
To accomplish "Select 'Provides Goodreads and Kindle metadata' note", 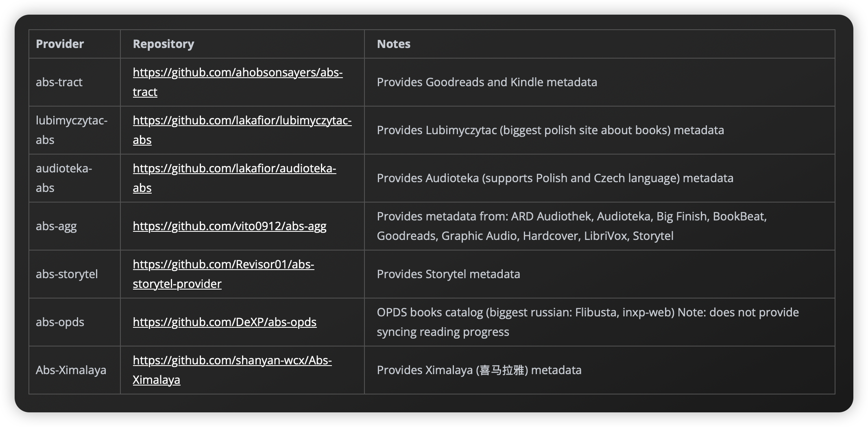I will coord(487,82).
